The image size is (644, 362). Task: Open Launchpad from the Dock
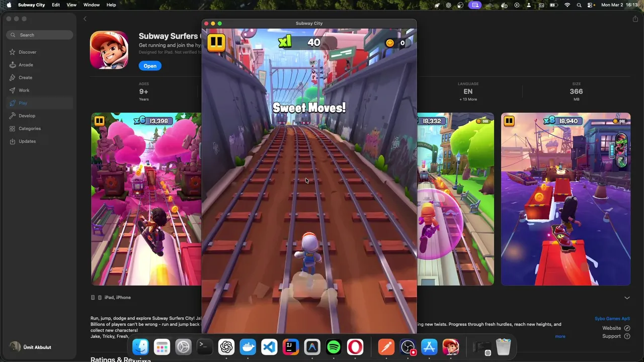click(x=162, y=347)
